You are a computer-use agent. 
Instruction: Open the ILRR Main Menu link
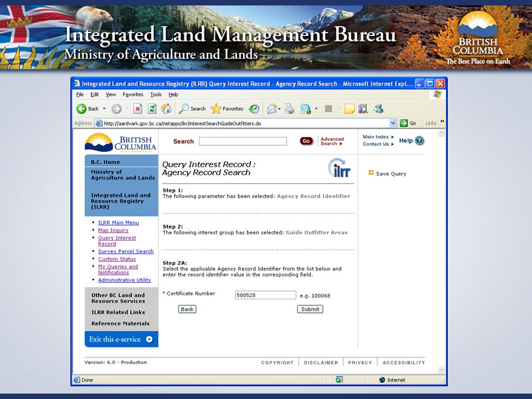click(119, 223)
